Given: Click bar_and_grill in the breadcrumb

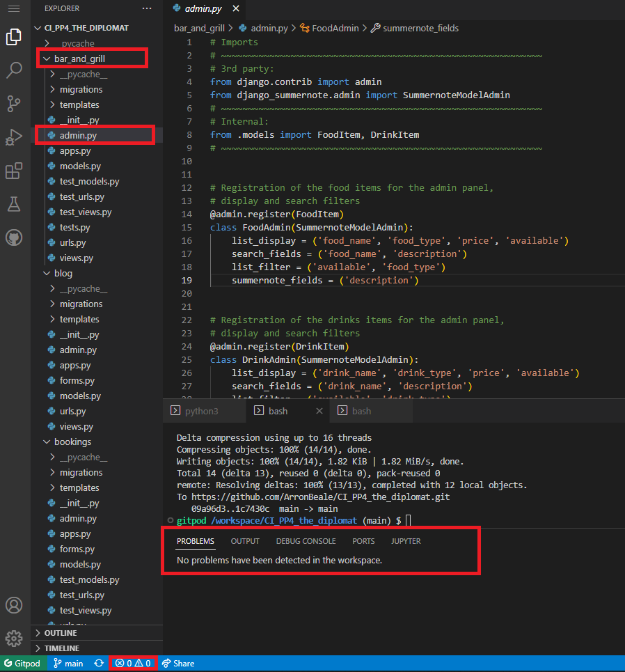Looking at the screenshot, I should pyautogui.click(x=199, y=29).
